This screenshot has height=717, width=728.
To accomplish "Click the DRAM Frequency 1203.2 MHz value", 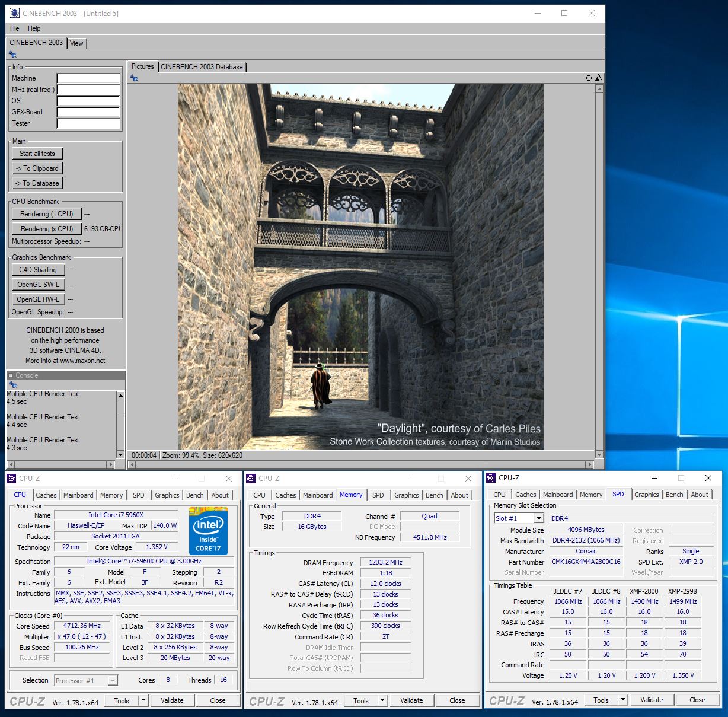I will click(385, 562).
